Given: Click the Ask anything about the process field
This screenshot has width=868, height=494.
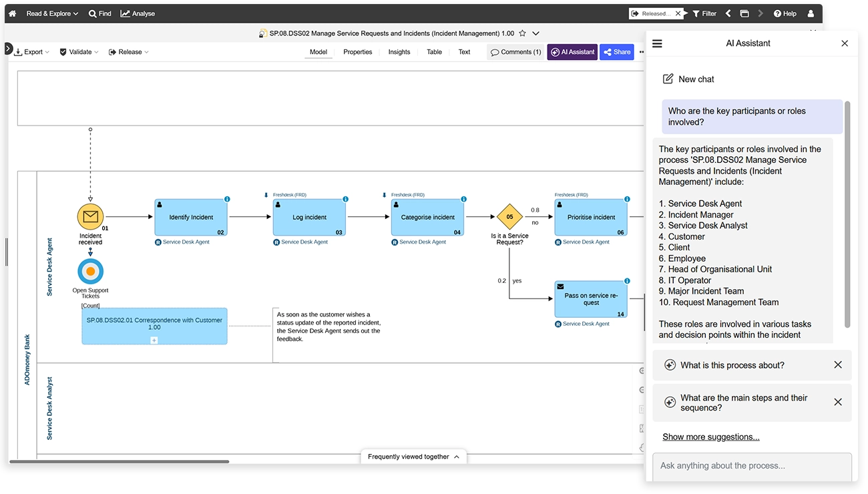Looking at the screenshot, I should pyautogui.click(x=751, y=465).
